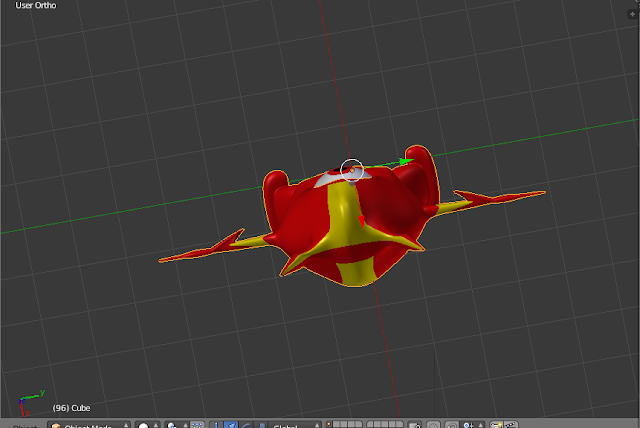
Task: Click the red X-axis manipulator arrow
Action: click(x=361, y=221)
